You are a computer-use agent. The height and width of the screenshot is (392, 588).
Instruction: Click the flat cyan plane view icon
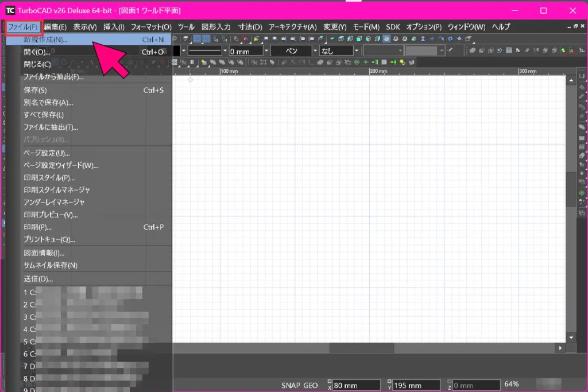click(331, 38)
